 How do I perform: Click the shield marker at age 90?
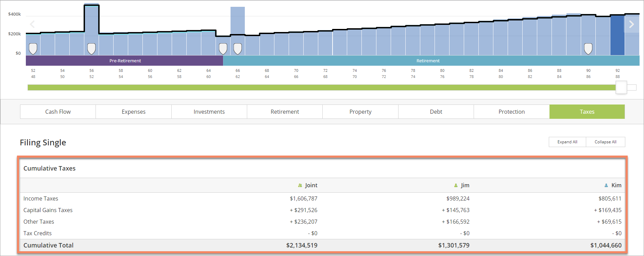[x=588, y=49]
